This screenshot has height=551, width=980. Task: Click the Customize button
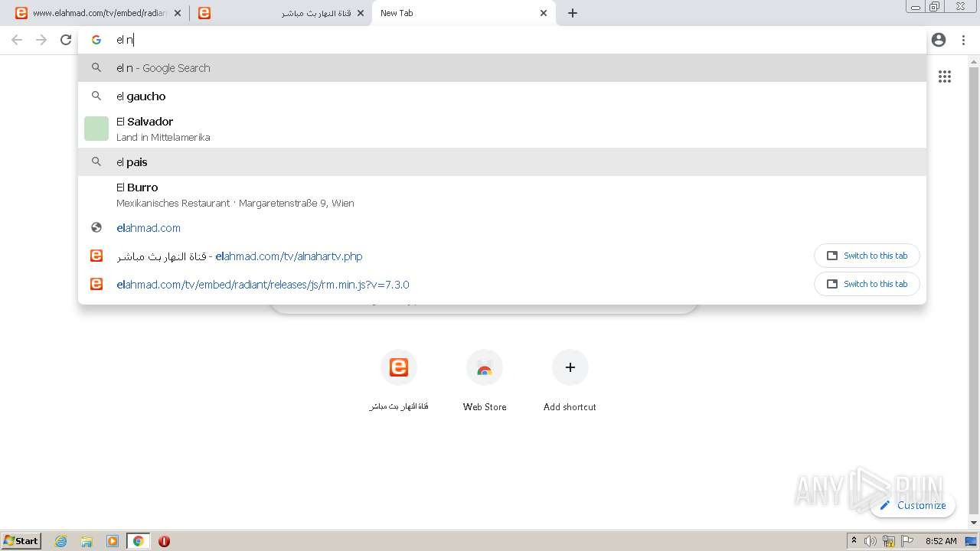pos(913,505)
